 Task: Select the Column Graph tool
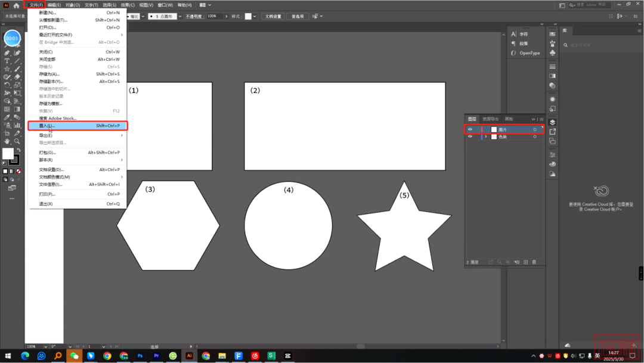coord(17,125)
